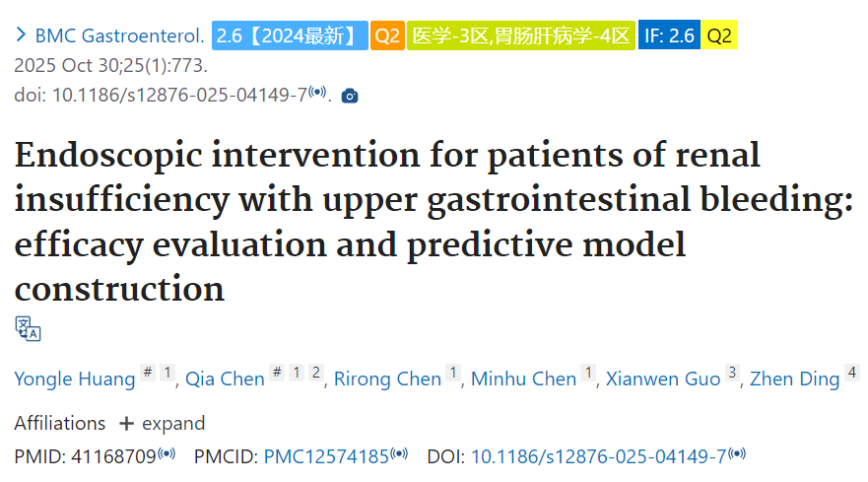Click the blue 2.6【2024最新】 badge
This screenshot has height=482, width=868.
290,35
